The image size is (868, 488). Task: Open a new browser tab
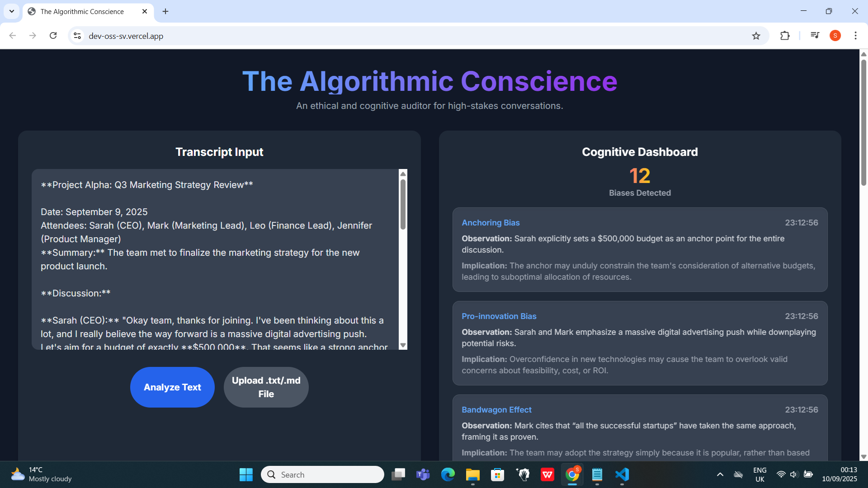click(165, 11)
